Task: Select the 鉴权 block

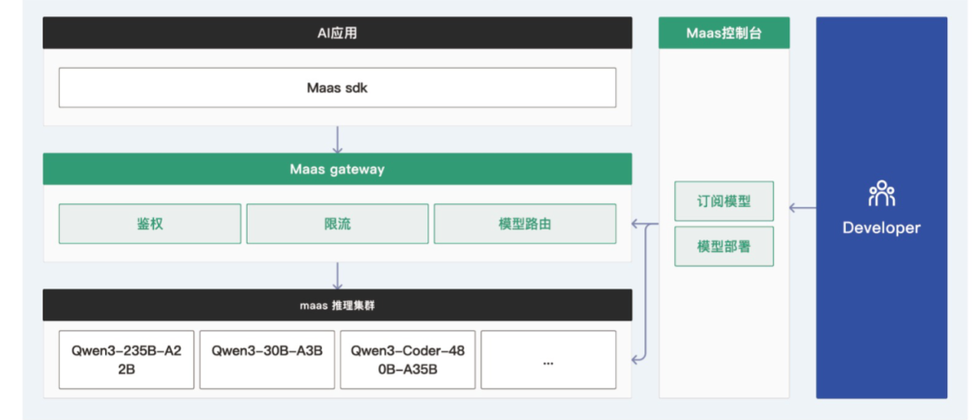Action: tap(150, 224)
